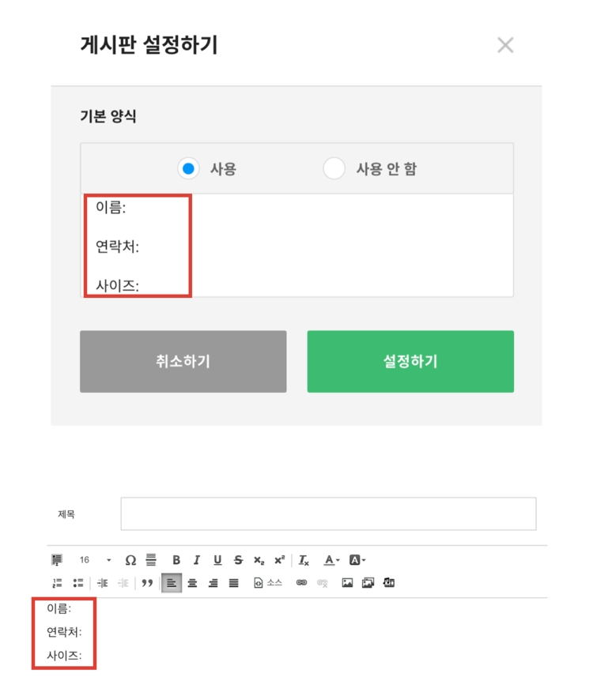Format text as block quote
The width and height of the screenshot is (593, 700).
(147, 583)
